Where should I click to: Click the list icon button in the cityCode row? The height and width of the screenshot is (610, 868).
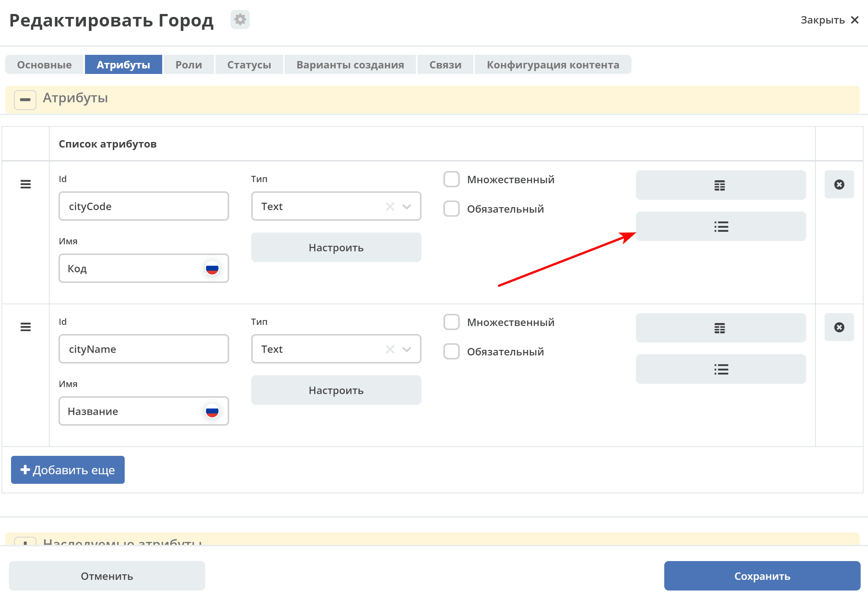pos(721,226)
